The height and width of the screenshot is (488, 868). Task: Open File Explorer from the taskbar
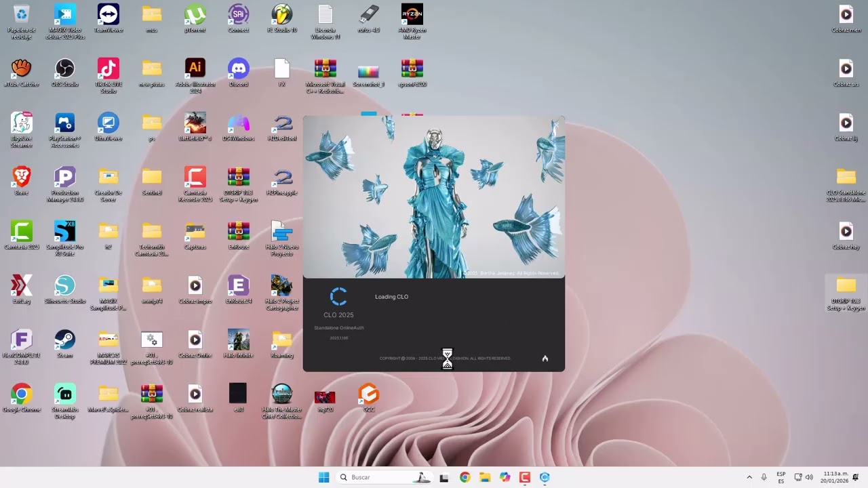click(485, 477)
